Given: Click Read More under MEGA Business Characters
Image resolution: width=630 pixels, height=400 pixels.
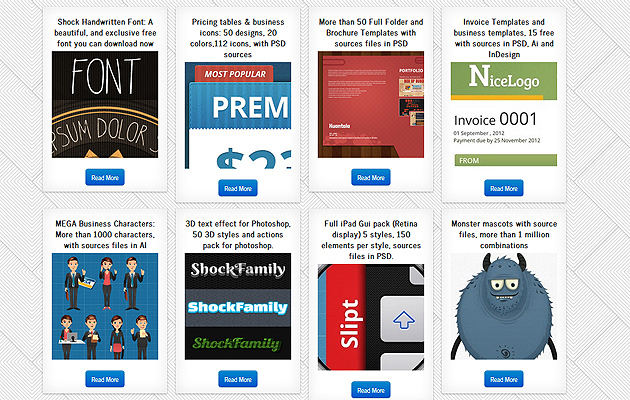Looking at the screenshot, I should click(105, 379).
